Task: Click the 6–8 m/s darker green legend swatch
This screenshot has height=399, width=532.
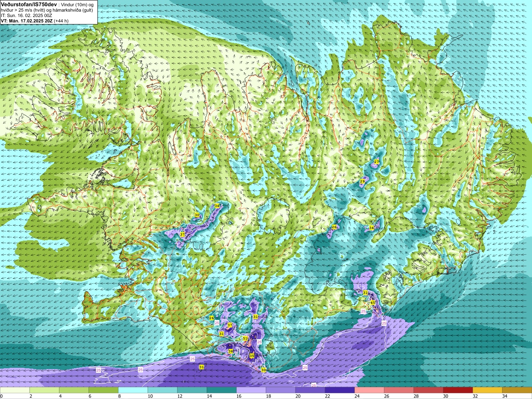Action: tap(103, 390)
